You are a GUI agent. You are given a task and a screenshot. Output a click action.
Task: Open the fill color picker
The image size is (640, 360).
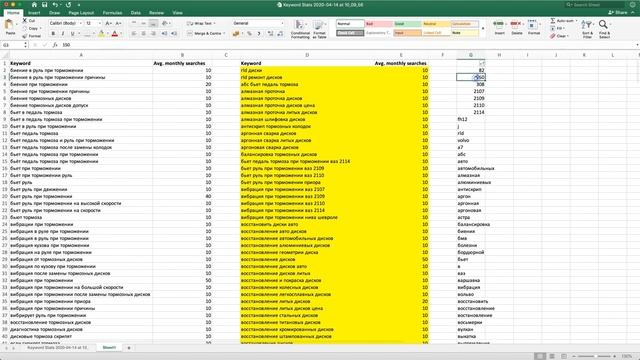pyautogui.click(x=102, y=34)
